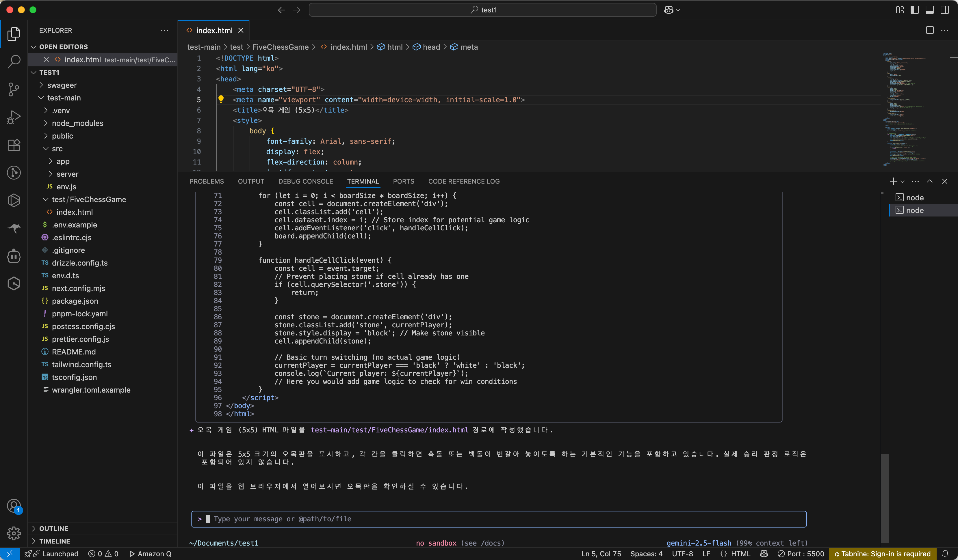
Task: Open the Manage gear menu
Action: pyautogui.click(x=14, y=533)
